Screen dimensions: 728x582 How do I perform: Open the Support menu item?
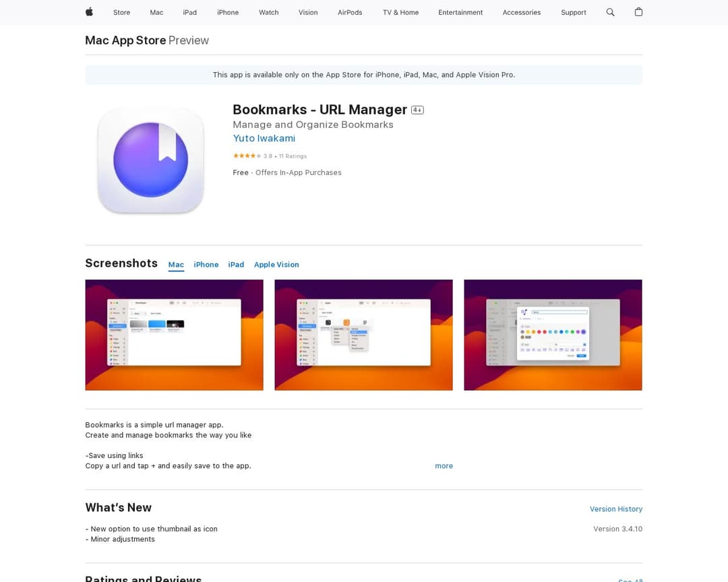click(573, 12)
